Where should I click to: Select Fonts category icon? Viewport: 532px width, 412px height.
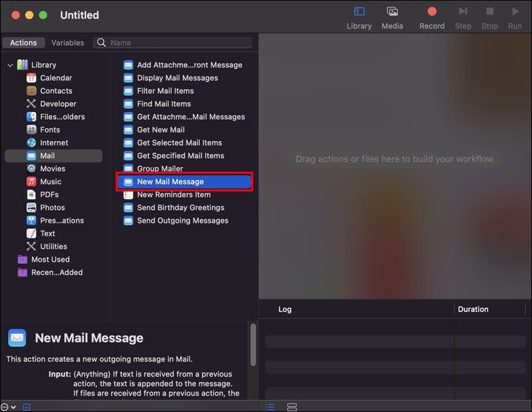point(31,130)
